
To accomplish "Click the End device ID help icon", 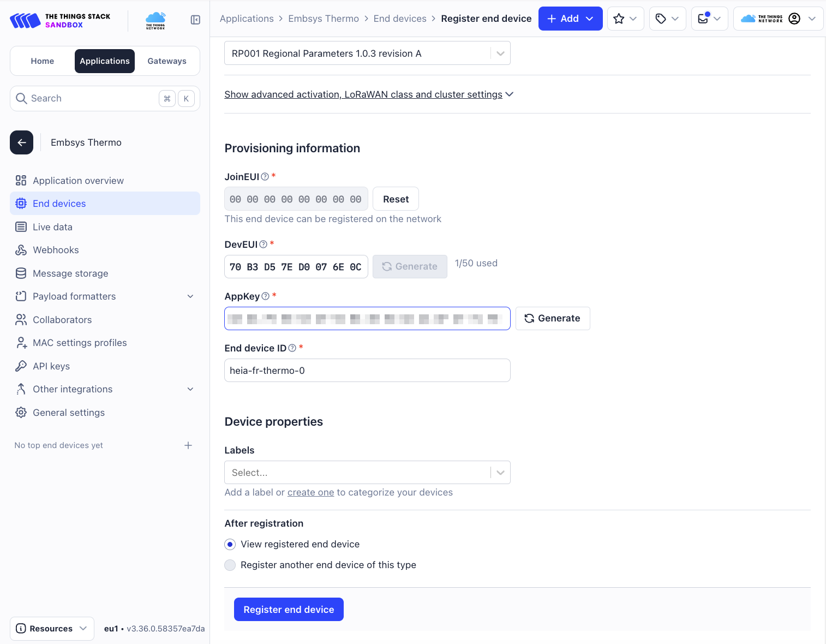I will [292, 348].
